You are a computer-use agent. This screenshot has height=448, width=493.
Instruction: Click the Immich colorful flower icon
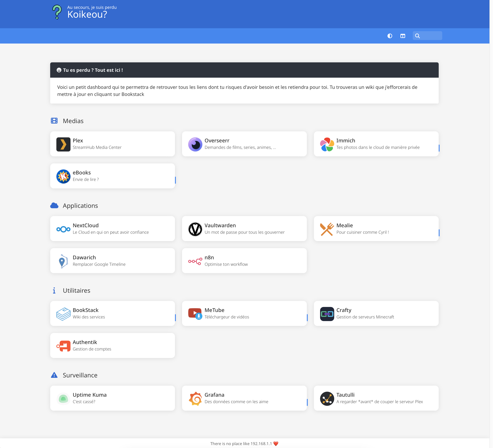pos(327,144)
